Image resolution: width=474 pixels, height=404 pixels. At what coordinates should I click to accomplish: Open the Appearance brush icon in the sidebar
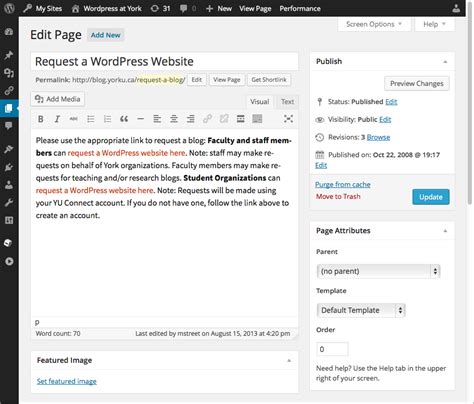point(9,149)
